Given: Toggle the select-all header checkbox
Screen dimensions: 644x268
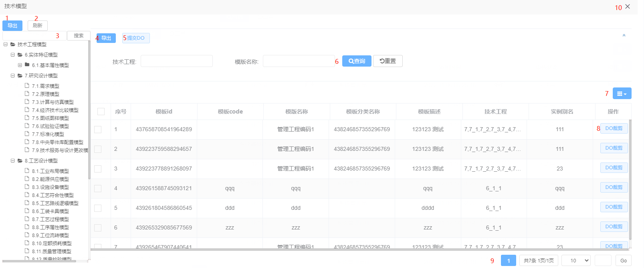Looking at the screenshot, I should [101, 112].
